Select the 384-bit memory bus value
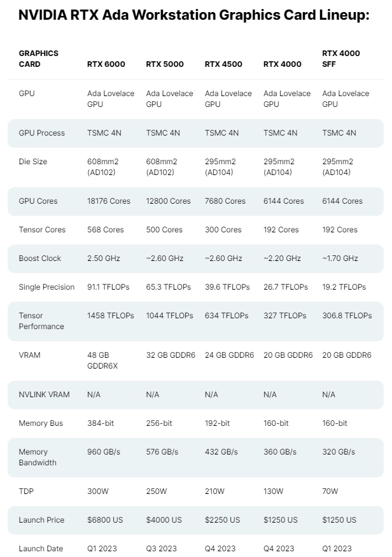The width and height of the screenshot is (392, 557). 101,423
